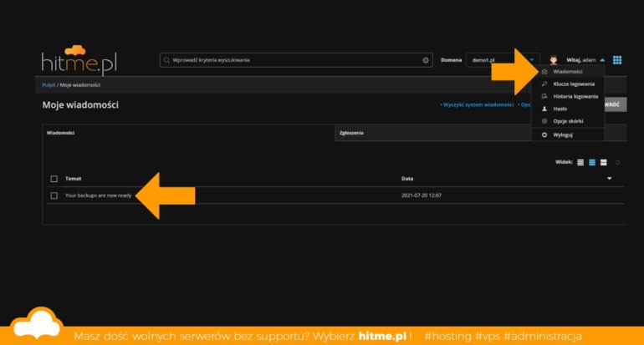Switch to the Zgłoszenia tab
644x345 pixels.
point(433,133)
